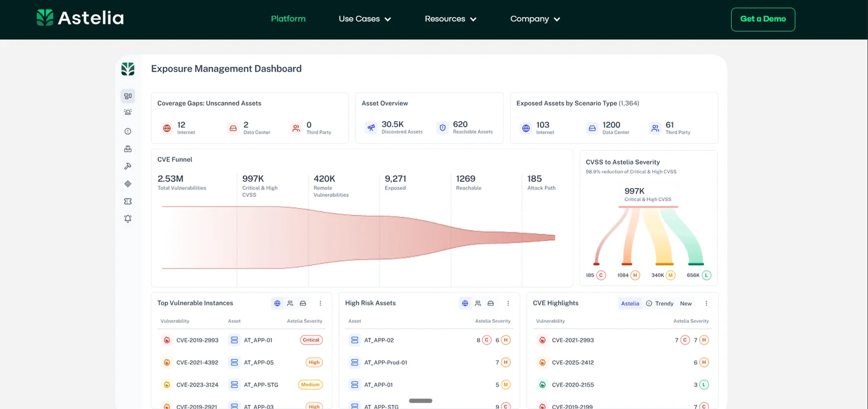The height and width of the screenshot is (409, 868).
Task: Click the red Critical legend circle 185 C
Action: pos(601,275)
